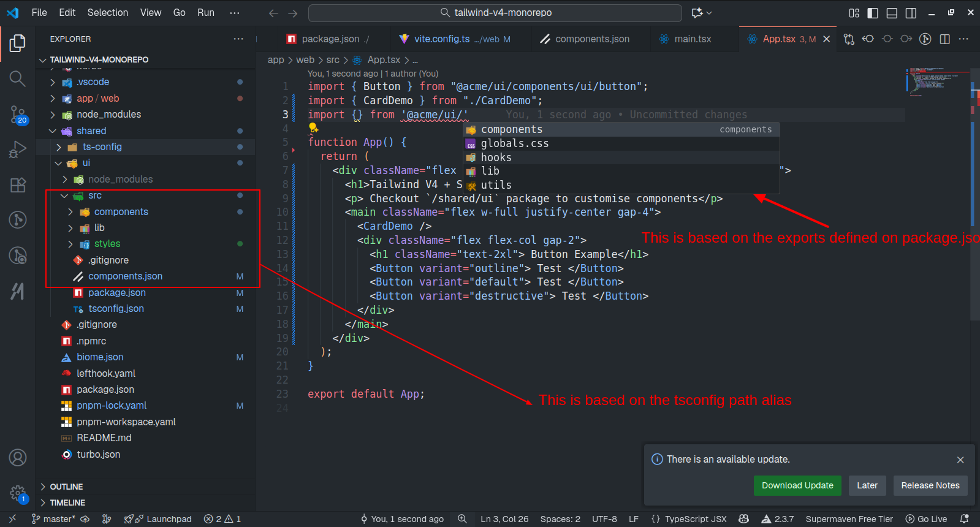Switch to the vite.config.ts tab
The height and width of the screenshot is (527, 980).
click(441, 39)
